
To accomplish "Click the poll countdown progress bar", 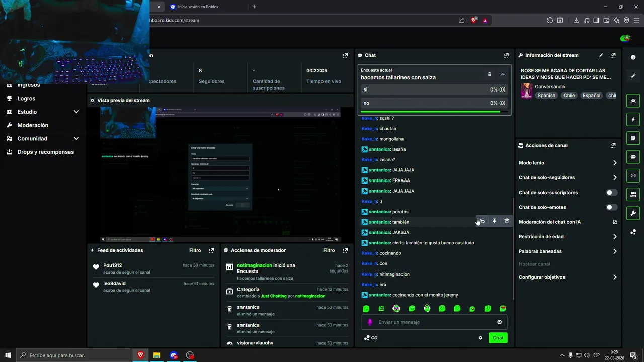I will (434, 112).
